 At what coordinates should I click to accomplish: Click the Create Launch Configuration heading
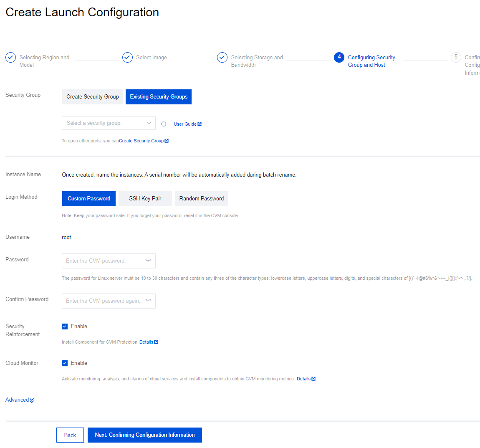(x=82, y=12)
